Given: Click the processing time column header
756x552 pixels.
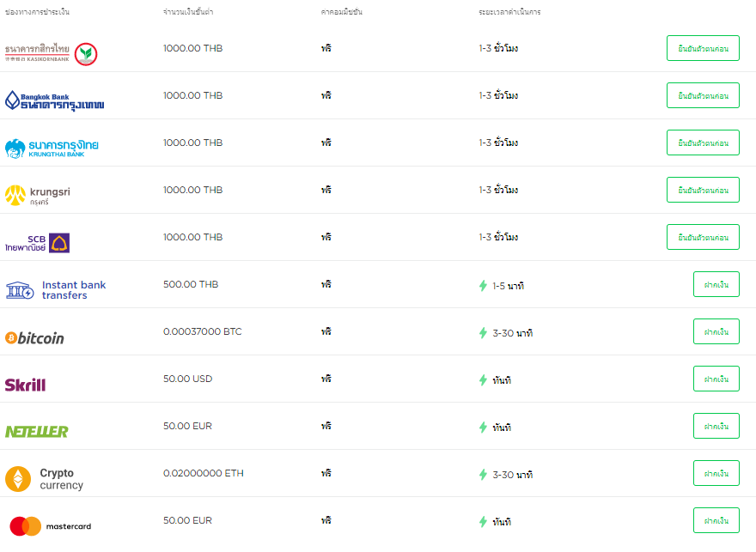Looking at the screenshot, I should [x=509, y=11].
